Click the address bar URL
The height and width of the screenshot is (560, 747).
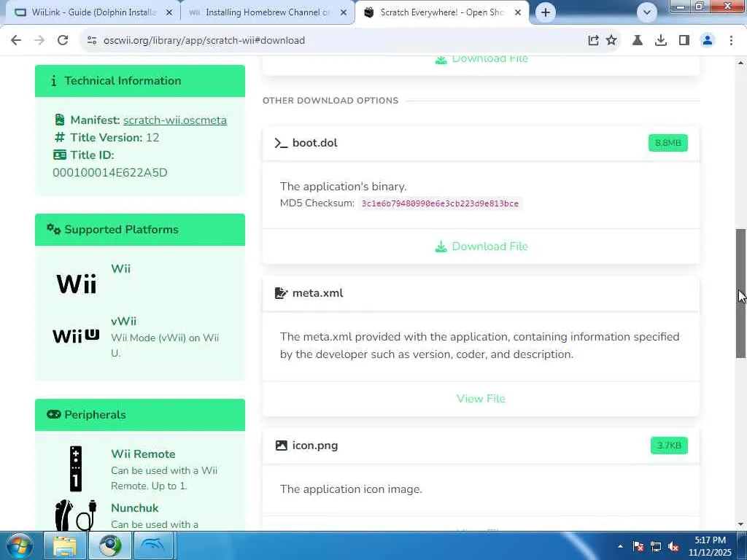coord(204,41)
